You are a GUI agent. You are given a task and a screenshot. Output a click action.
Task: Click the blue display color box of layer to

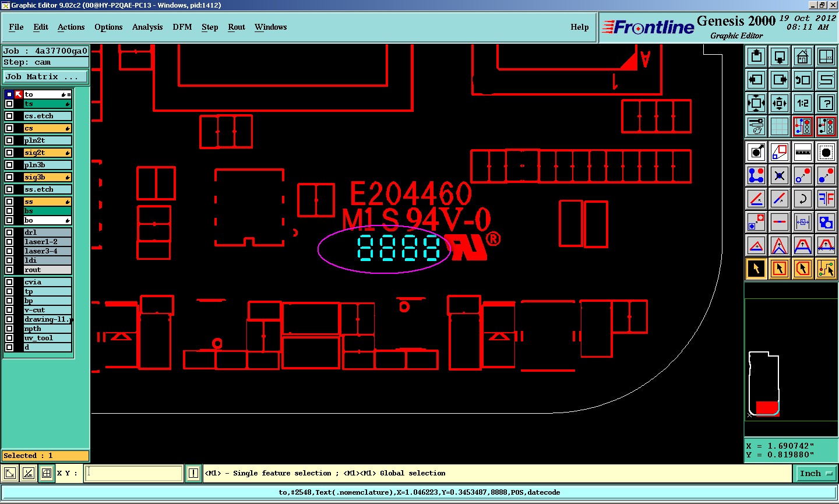(9, 94)
